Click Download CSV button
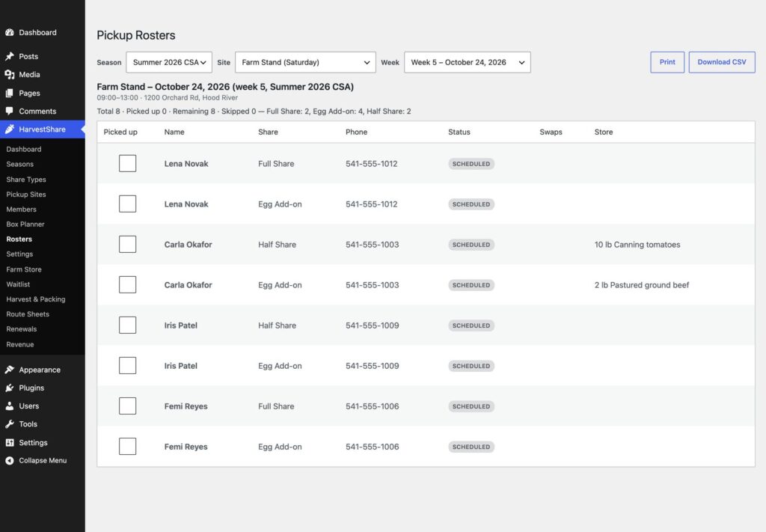766x532 pixels. [x=722, y=62]
